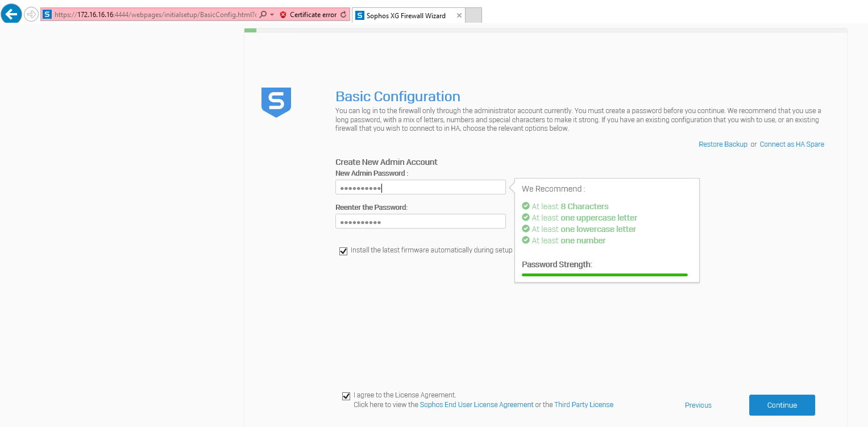
Task: Open the Restore Backup link
Action: click(x=723, y=144)
